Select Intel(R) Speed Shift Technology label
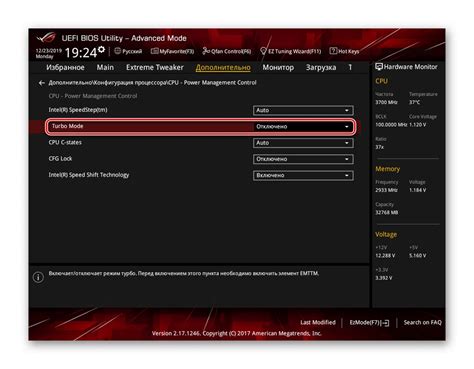Screen dimensions: 474x369 tap(89, 175)
